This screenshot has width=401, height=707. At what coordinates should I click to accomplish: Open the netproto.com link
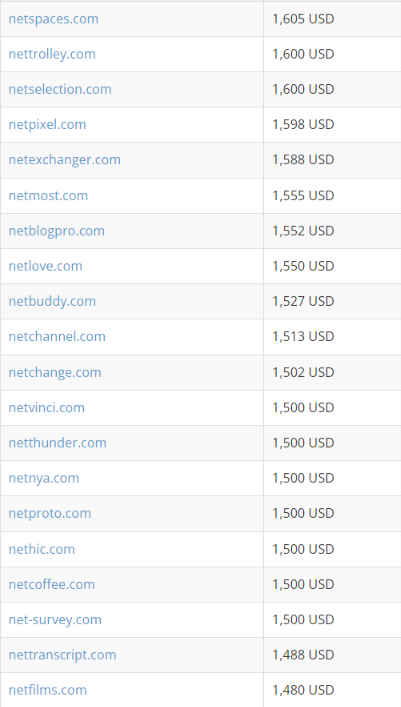point(50,514)
